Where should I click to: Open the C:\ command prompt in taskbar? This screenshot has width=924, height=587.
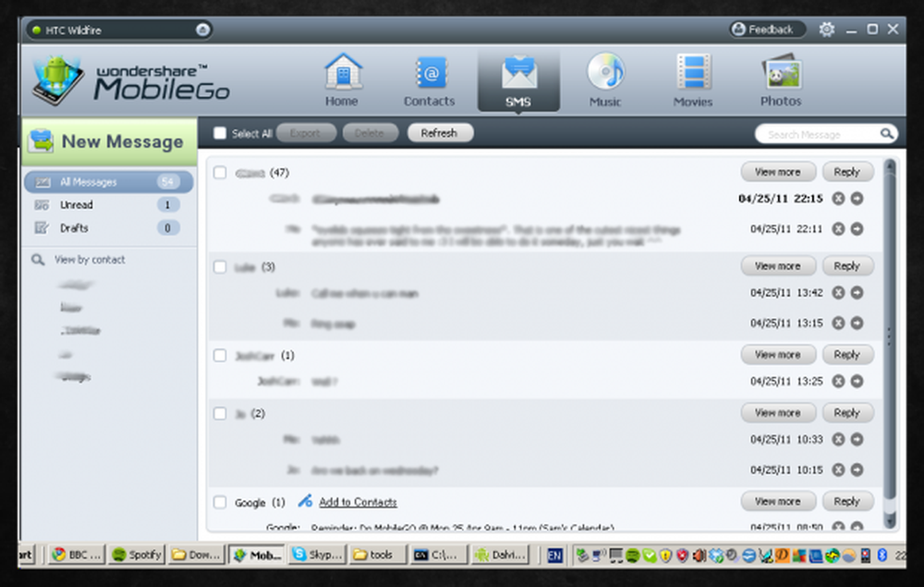coord(439,556)
